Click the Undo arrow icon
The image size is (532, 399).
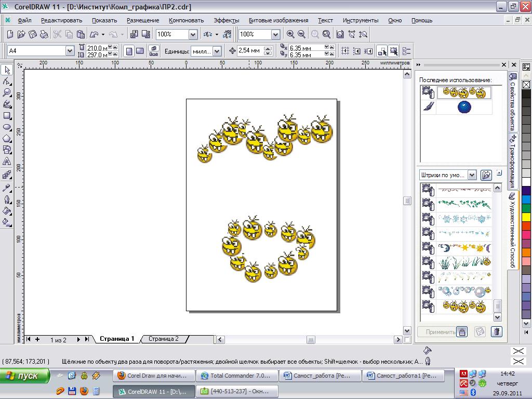click(x=94, y=34)
